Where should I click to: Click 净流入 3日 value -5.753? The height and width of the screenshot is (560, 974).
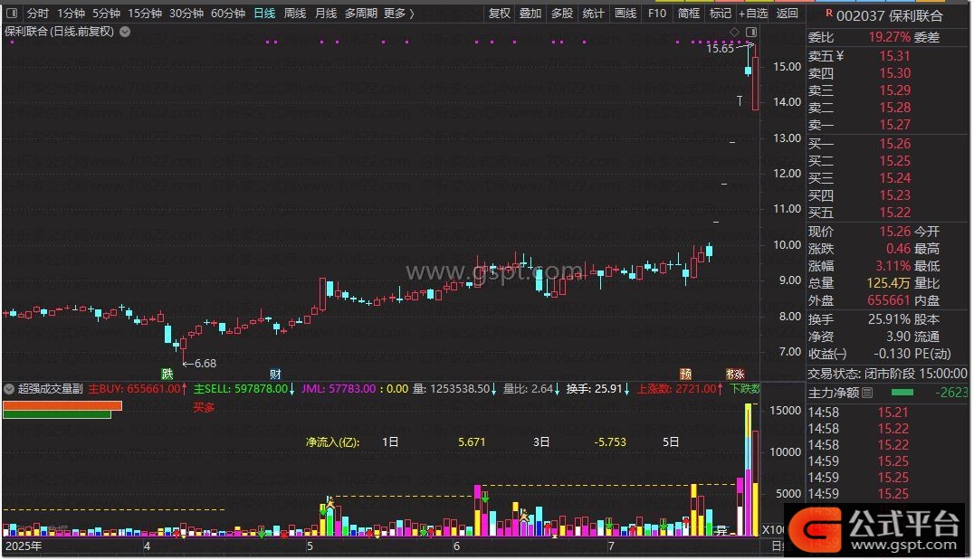(x=610, y=442)
